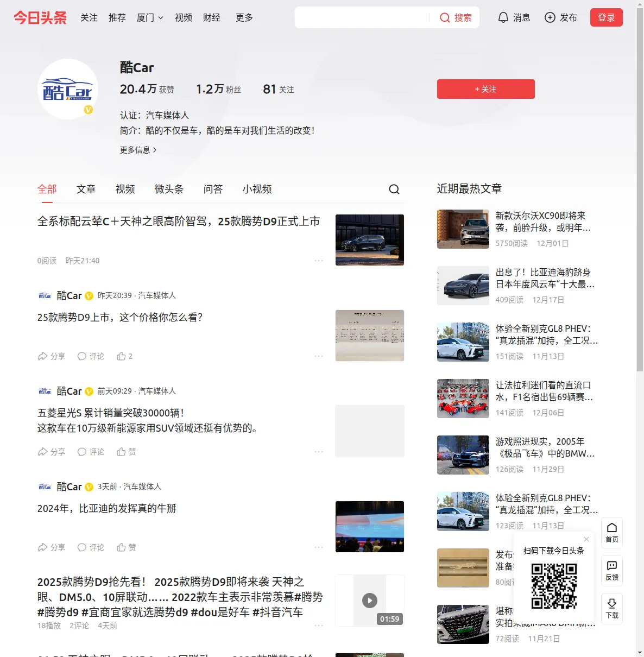
Task: Click the small 酷Car avatar on 五菱星光S post
Action: 45,391
